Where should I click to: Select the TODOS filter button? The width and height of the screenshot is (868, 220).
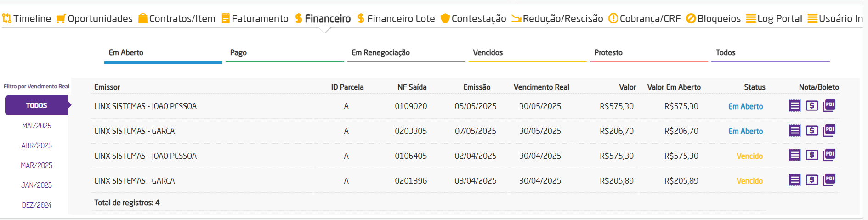point(37,105)
